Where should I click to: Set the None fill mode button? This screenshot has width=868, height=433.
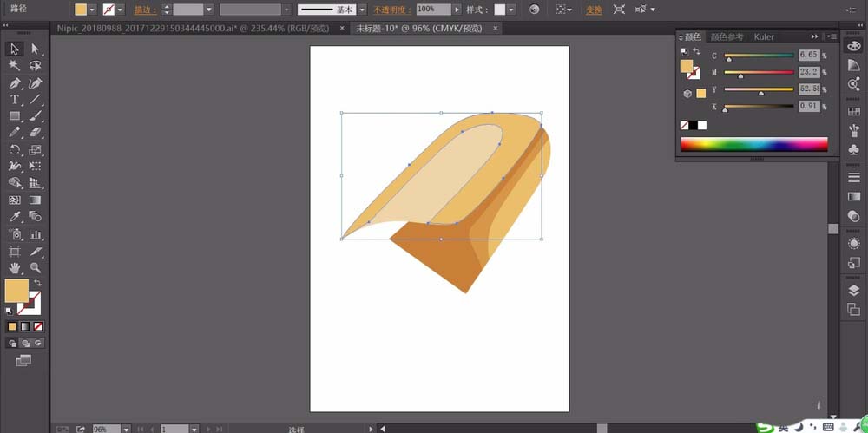(38, 326)
